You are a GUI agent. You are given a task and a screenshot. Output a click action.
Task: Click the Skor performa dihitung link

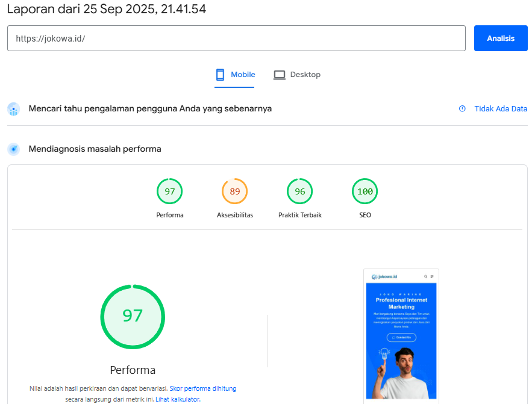[203, 388]
